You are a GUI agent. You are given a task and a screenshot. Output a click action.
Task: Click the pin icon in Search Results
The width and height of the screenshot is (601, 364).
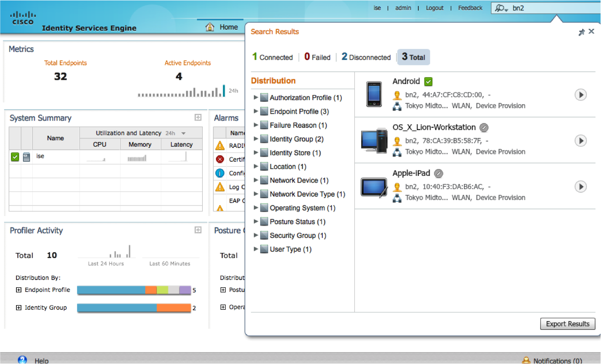click(581, 32)
